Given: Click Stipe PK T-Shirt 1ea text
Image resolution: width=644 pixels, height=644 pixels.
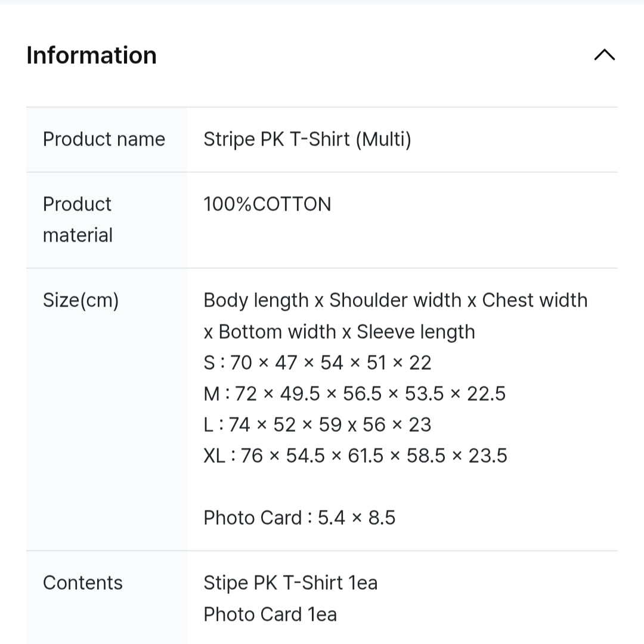Looking at the screenshot, I should point(290,583).
